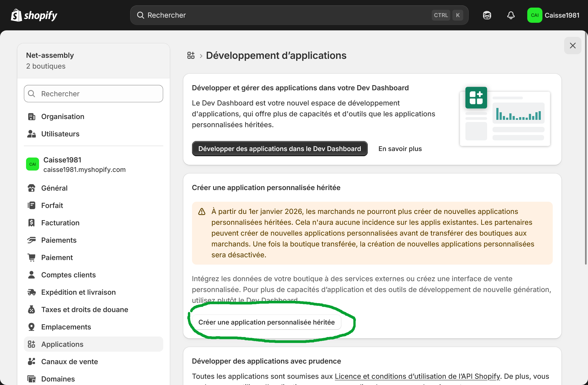Click the Paiement cart icon
The image size is (588, 385).
[31, 258]
